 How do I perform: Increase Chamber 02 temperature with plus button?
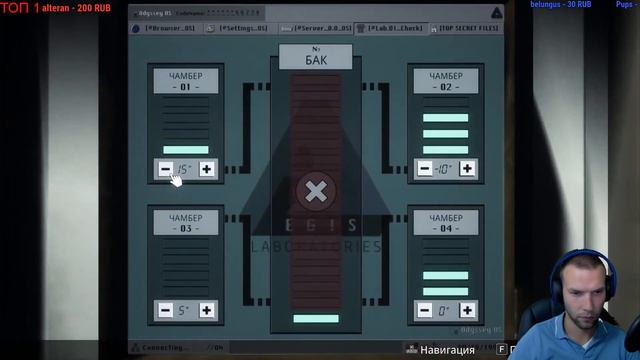pyautogui.click(x=467, y=168)
